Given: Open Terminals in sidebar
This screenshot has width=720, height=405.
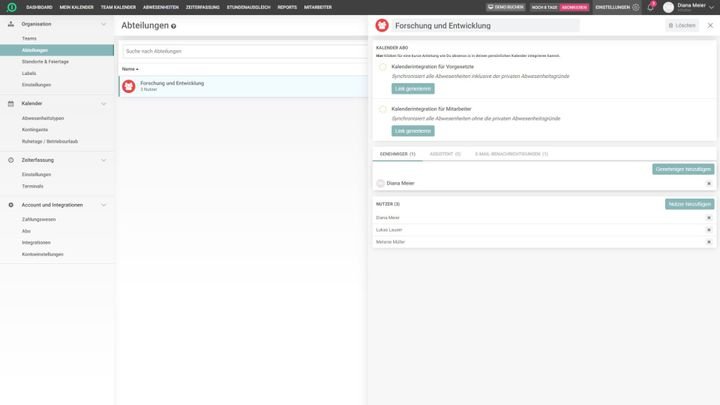Looking at the screenshot, I should (x=33, y=186).
